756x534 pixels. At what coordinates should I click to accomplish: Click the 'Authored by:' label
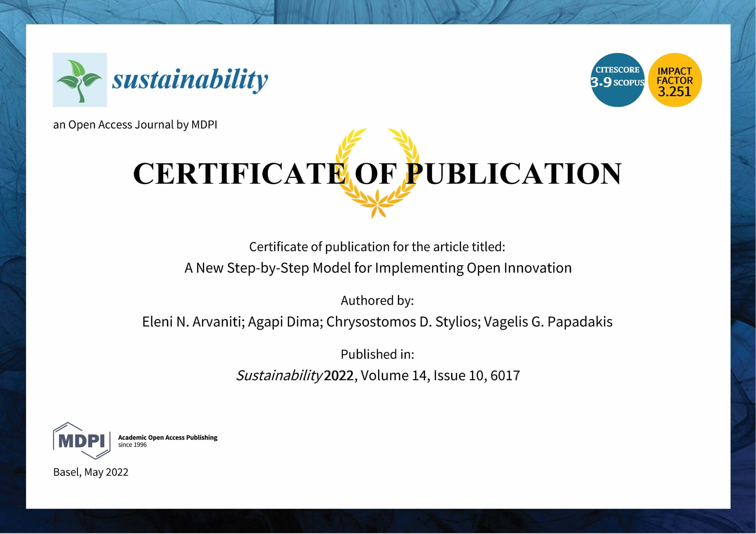click(x=377, y=301)
